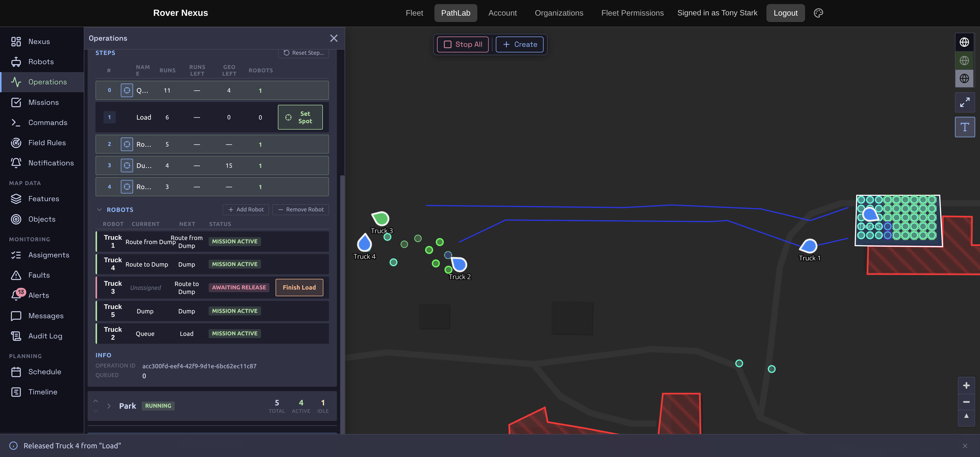The width and height of the screenshot is (980, 457).
Task: Toggle map text labels with T button
Action: (965, 127)
